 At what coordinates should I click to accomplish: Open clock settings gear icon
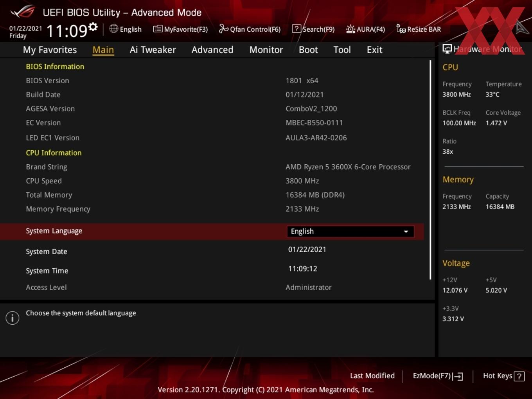pos(93,27)
